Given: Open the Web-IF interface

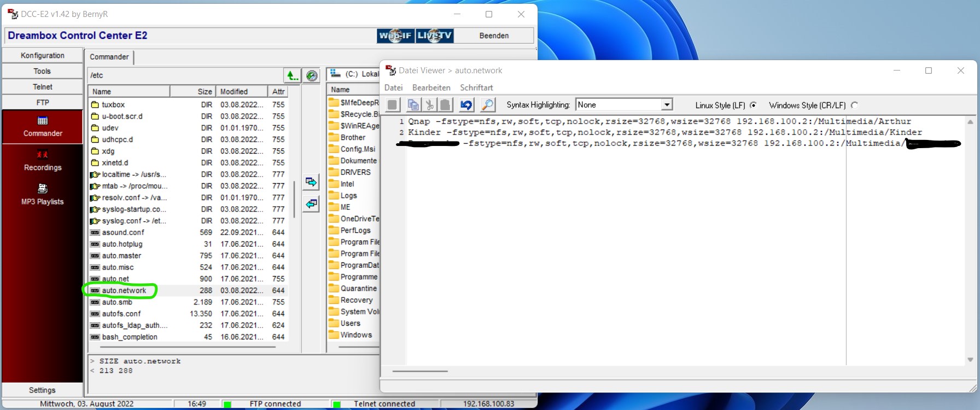Looking at the screenshot, I should (395, 36).
